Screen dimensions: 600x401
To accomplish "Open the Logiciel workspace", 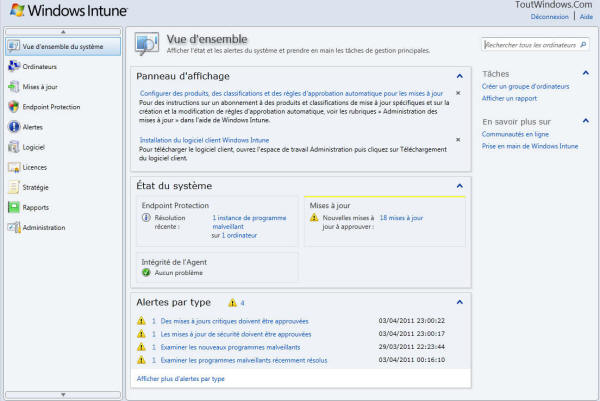I will pyautogui.click(x=34, y=147).
